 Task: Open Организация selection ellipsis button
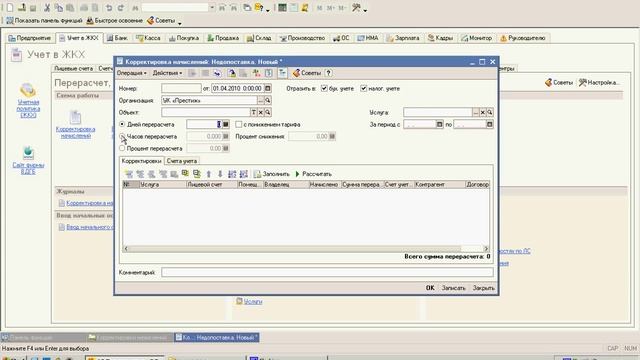pyautogui.click(x=261, y=100)
